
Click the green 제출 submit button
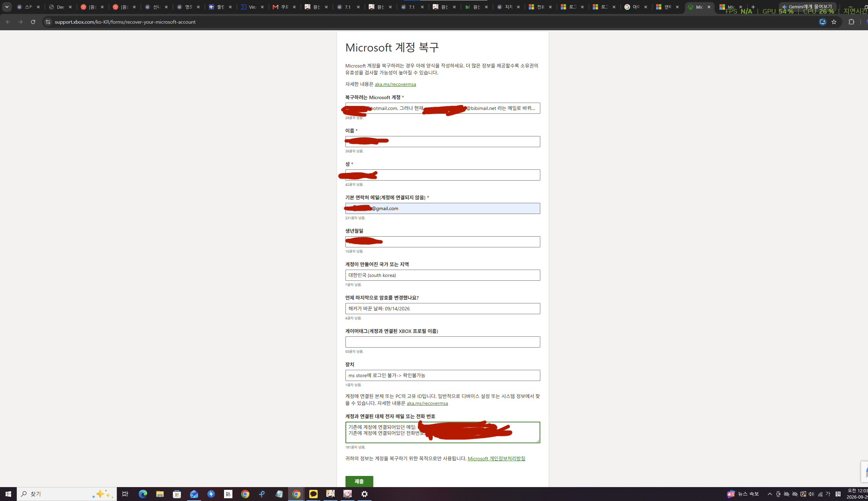[x=359, y=481]
